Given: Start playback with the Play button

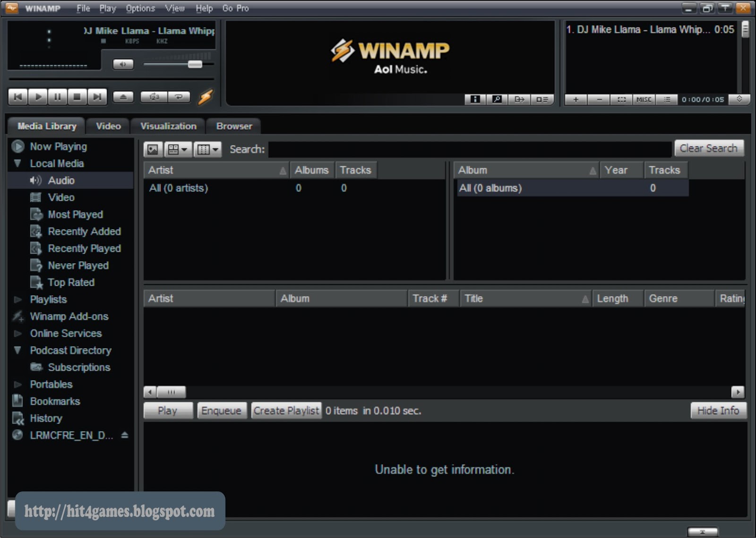Looking at the screenshot, I should pyautogui.click(x=38, y=97).
